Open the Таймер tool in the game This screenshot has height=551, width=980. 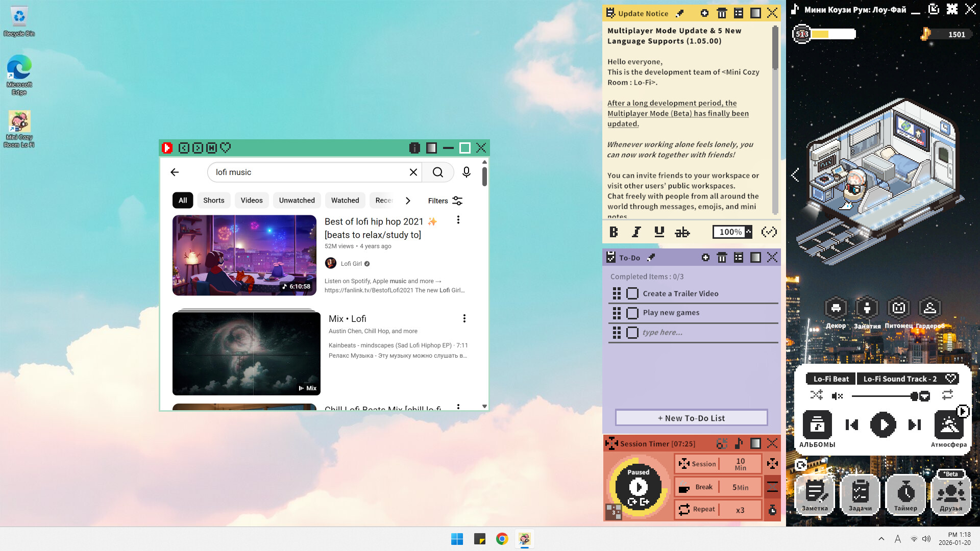[x=905, y=492]
